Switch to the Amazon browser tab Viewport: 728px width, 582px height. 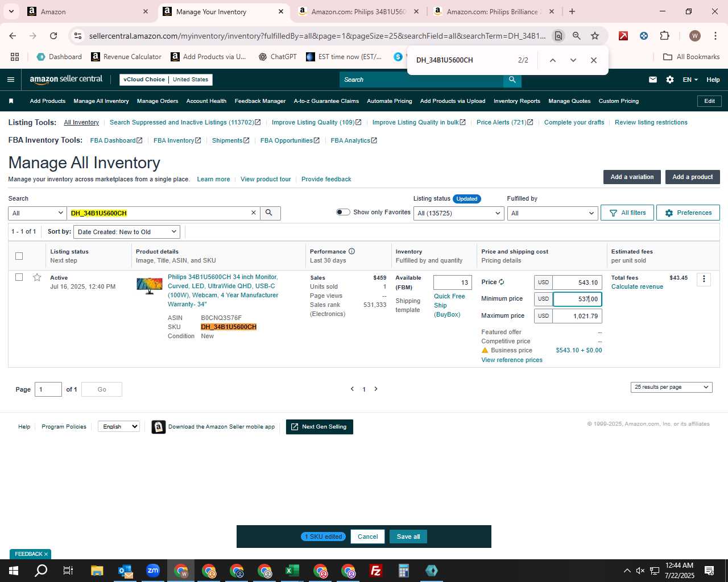tap(88, 11)
